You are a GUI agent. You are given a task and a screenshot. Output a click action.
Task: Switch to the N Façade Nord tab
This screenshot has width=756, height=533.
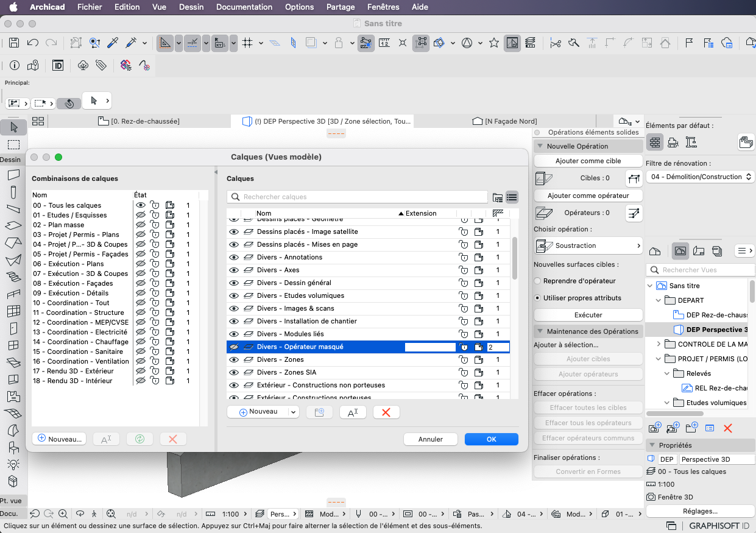point(505,121)
